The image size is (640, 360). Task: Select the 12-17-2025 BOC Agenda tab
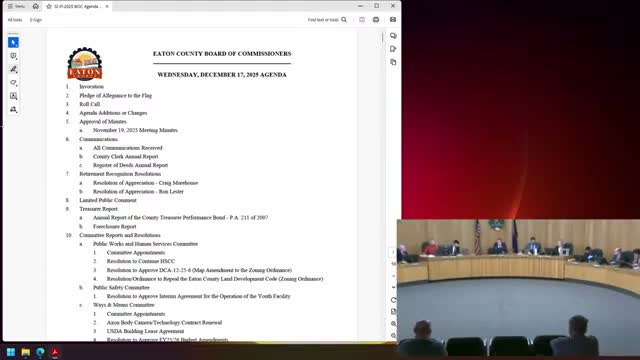(77, 7)
